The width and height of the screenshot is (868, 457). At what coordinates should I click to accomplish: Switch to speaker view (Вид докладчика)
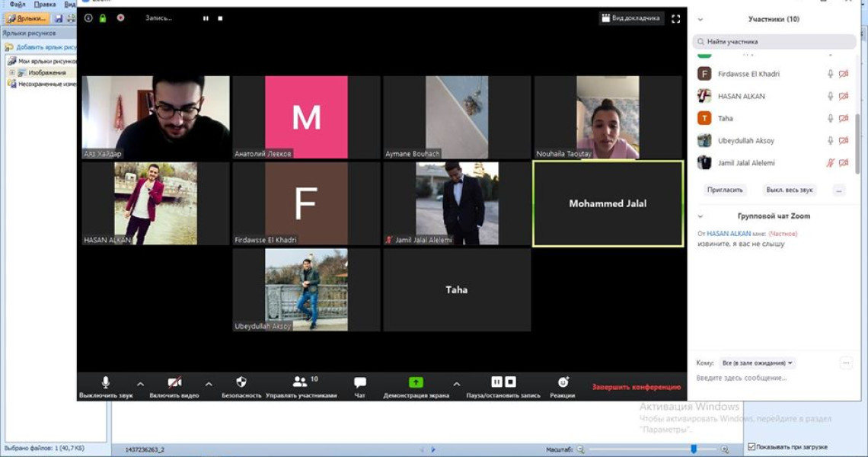(x=630, y=18)
